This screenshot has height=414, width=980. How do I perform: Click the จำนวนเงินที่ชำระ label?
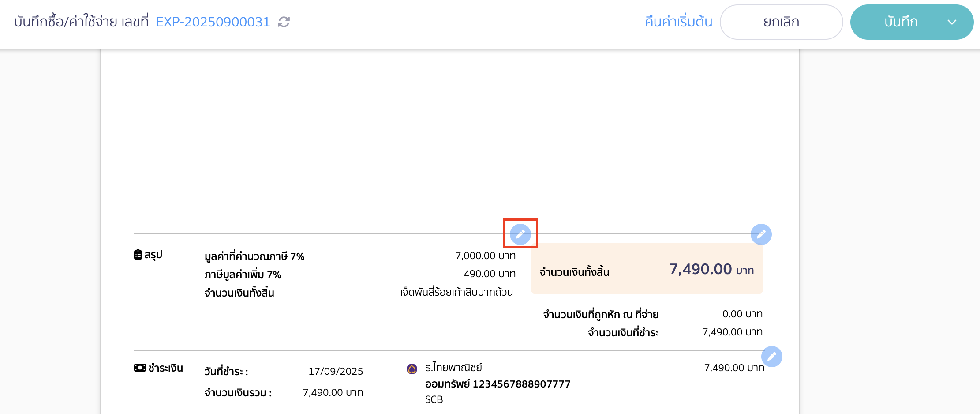[623, 332]
